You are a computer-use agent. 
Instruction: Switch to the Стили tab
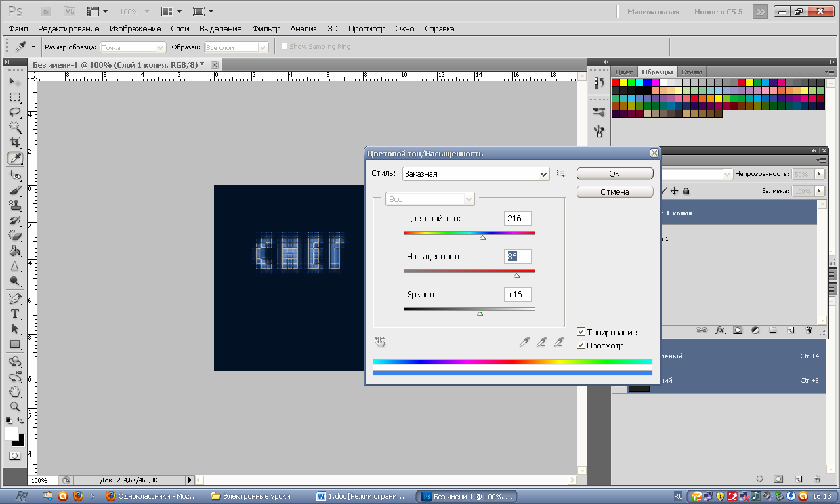pos(691,72)
